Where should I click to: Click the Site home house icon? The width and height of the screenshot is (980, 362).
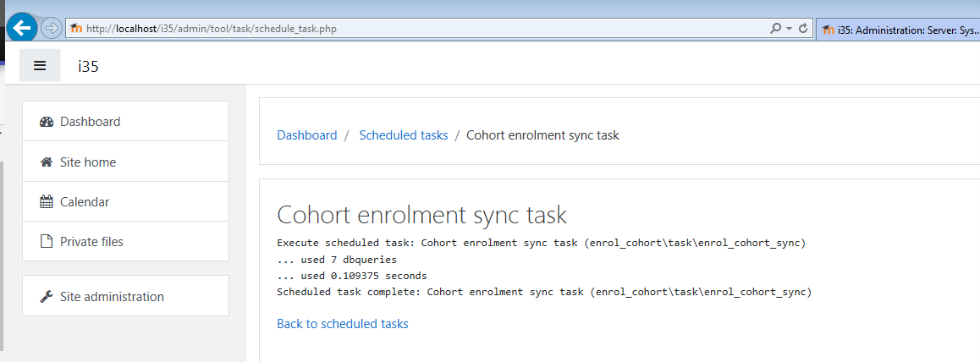point(47,162)
